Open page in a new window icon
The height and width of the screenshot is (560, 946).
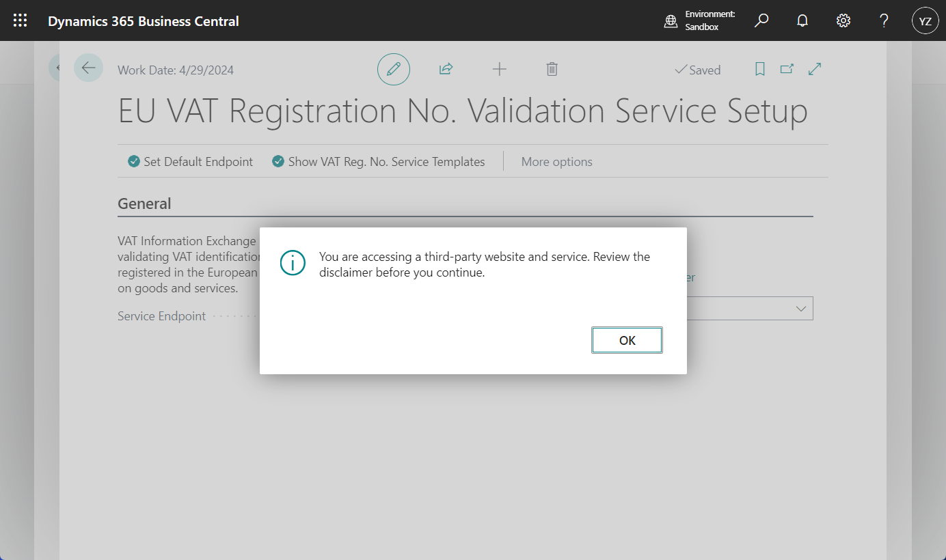click(787, 69)
